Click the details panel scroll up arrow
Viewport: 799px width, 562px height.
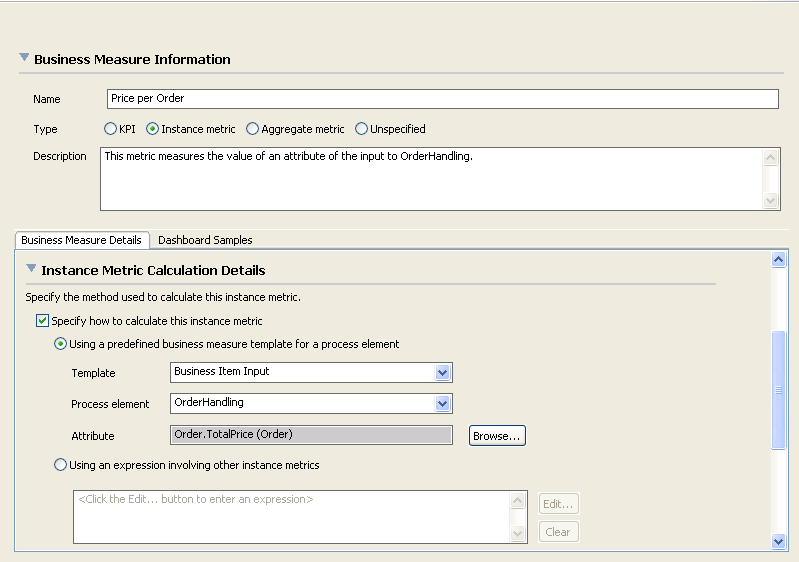779,259
